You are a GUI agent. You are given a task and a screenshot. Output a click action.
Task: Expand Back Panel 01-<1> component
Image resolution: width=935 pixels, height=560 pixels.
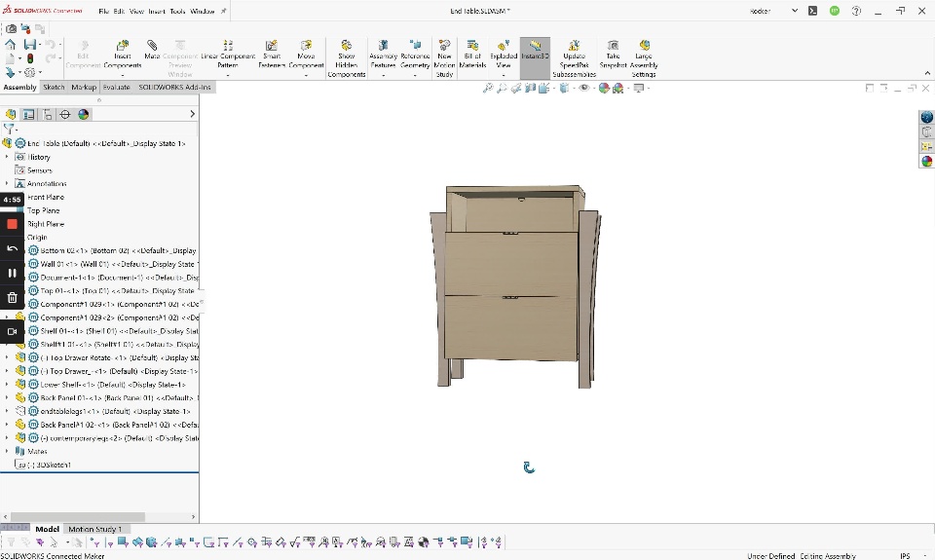pyautogui.click(x=7, y=397)
